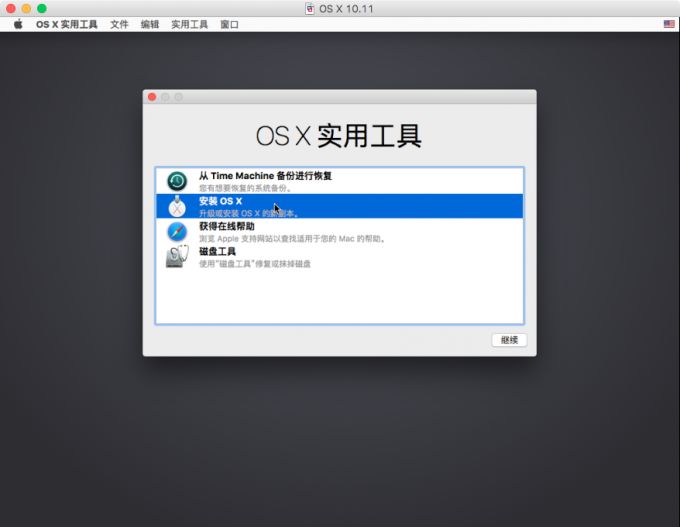Open the 实用工具 menu in menu bar
Screen dimensions: 680x527
(190, 24)
